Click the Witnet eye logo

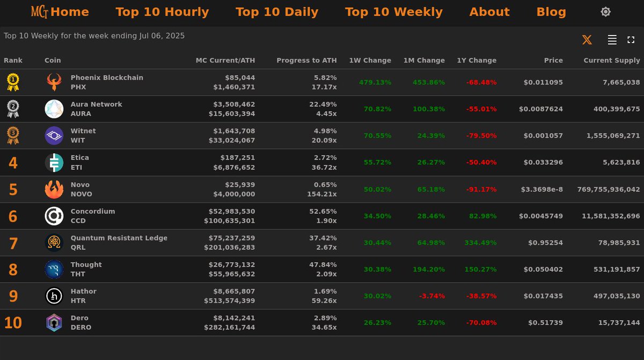point(54,135)
